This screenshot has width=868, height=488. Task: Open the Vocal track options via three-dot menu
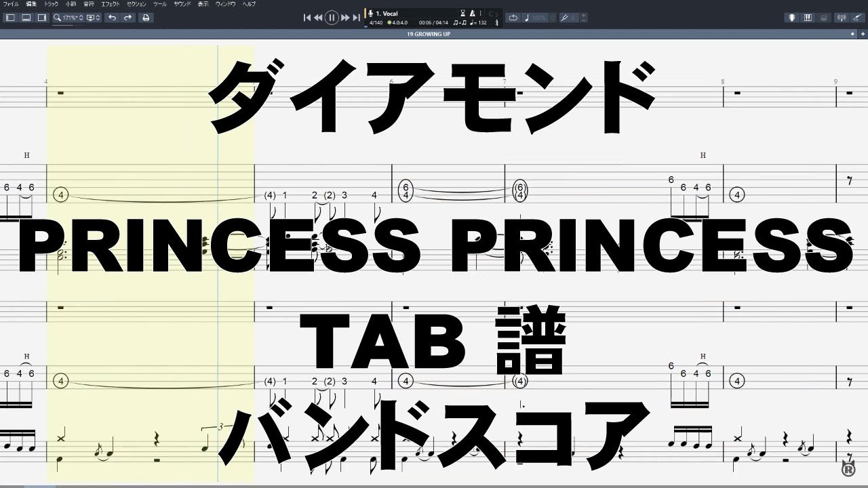(x=481, y=12)
